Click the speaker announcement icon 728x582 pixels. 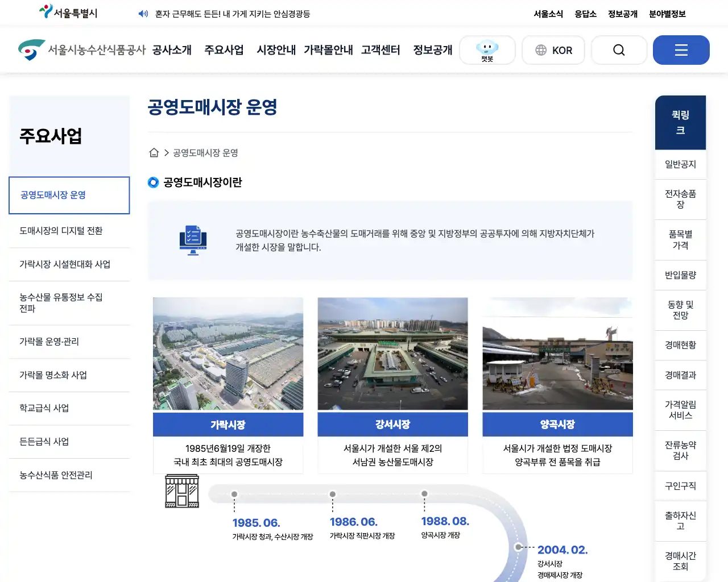[x=143, y=14]
